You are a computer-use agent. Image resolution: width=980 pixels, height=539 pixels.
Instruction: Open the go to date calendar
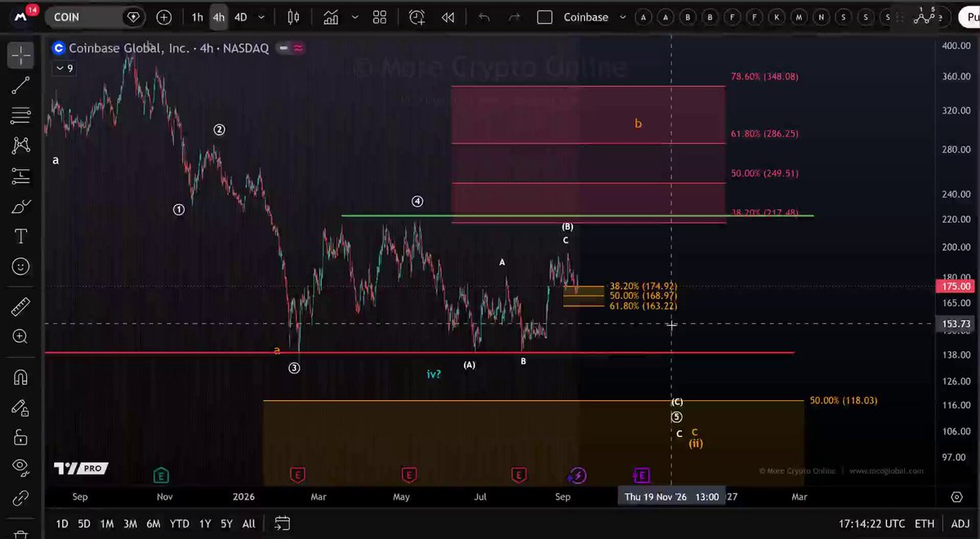click(282, 523)
